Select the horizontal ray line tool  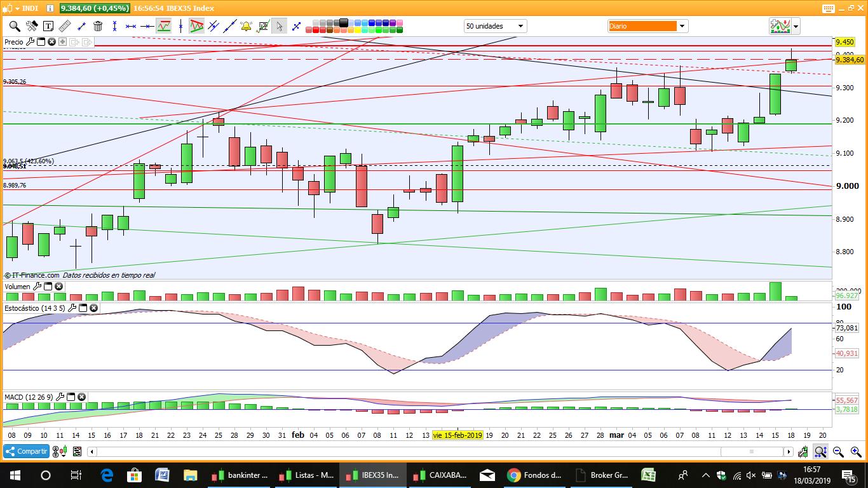point(147,26)
